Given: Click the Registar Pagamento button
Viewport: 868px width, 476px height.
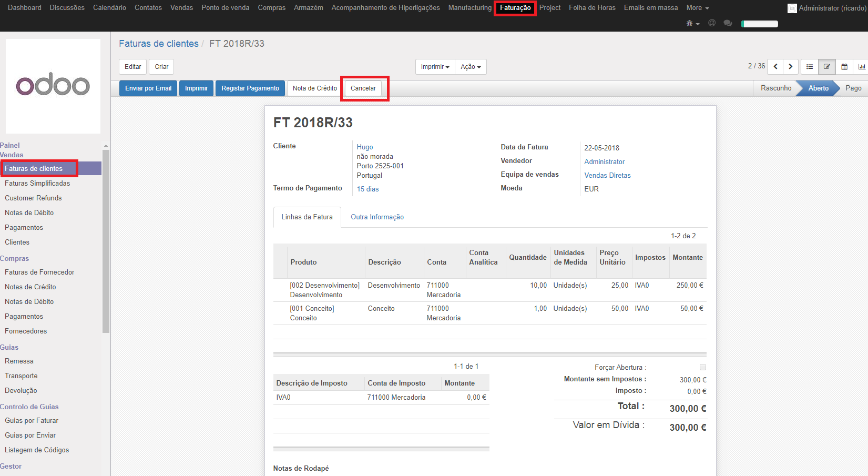Looking at the screenshot, I should point(250,88).
